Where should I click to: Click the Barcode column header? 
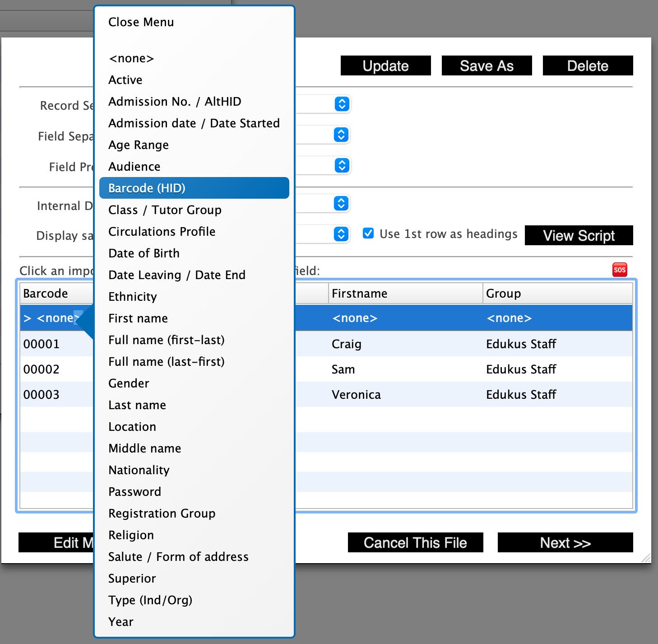point(56,294)
